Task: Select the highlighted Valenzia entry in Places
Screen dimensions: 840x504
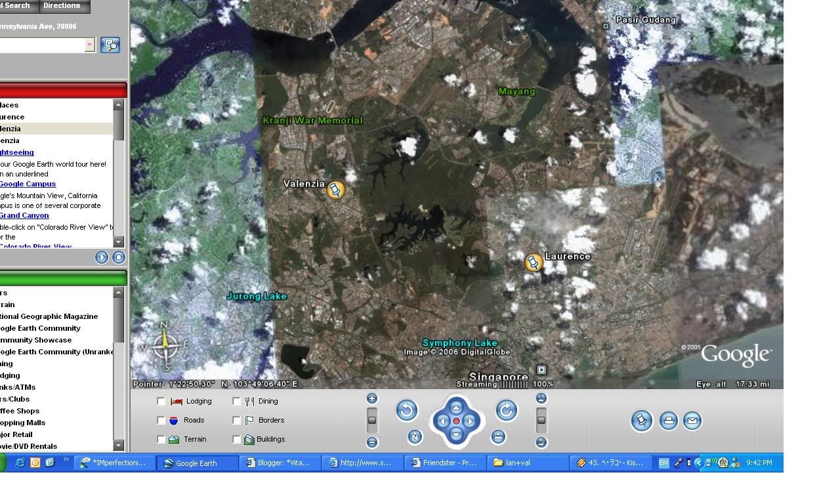Action: 56,129
